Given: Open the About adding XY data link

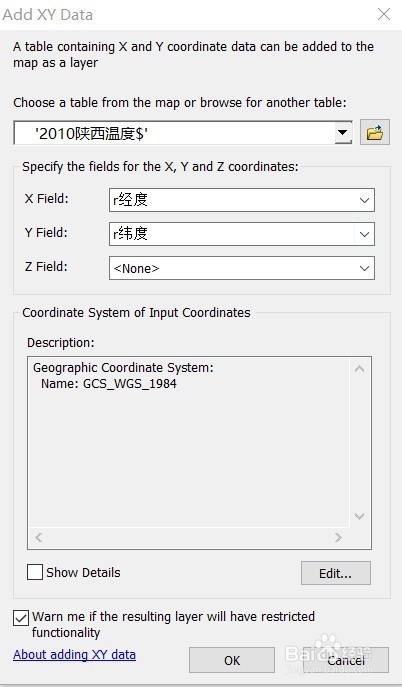Looking at the screenshot, I should tap(74, 655).
